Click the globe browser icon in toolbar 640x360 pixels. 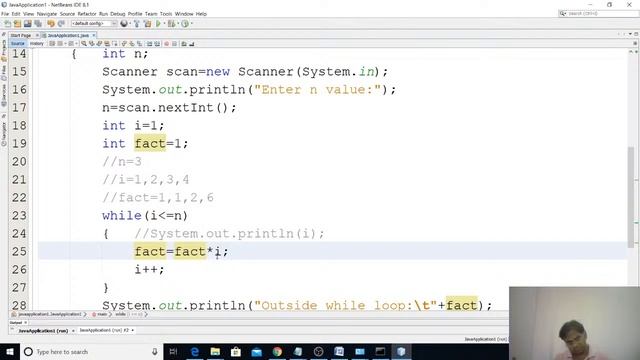tap(124, 24)
